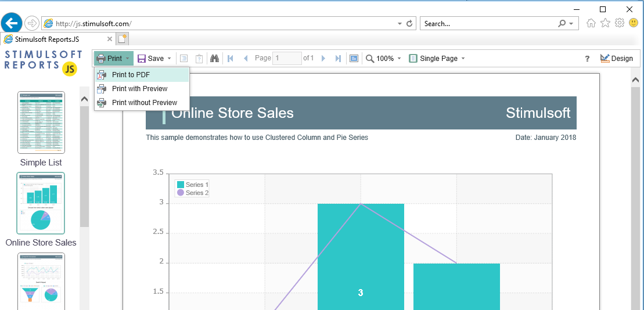The image size is (644, 310).
Task: Open a new browser tab
Action: pyautogui.click(x=123, y=39)
